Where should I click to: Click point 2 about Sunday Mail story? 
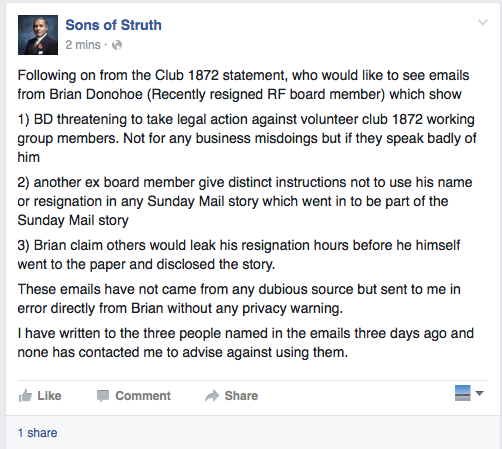pos(245,201)
